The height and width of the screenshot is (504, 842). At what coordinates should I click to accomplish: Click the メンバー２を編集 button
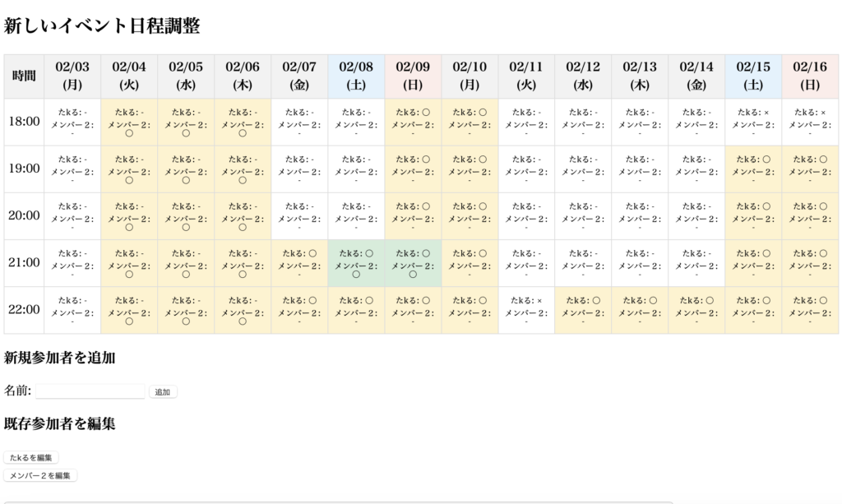[40, 475]
